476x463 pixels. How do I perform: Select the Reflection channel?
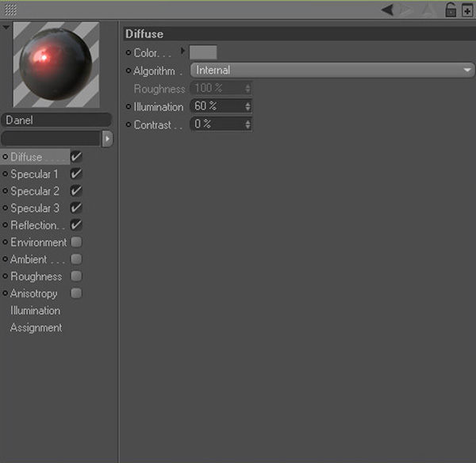tap(37, 225)
